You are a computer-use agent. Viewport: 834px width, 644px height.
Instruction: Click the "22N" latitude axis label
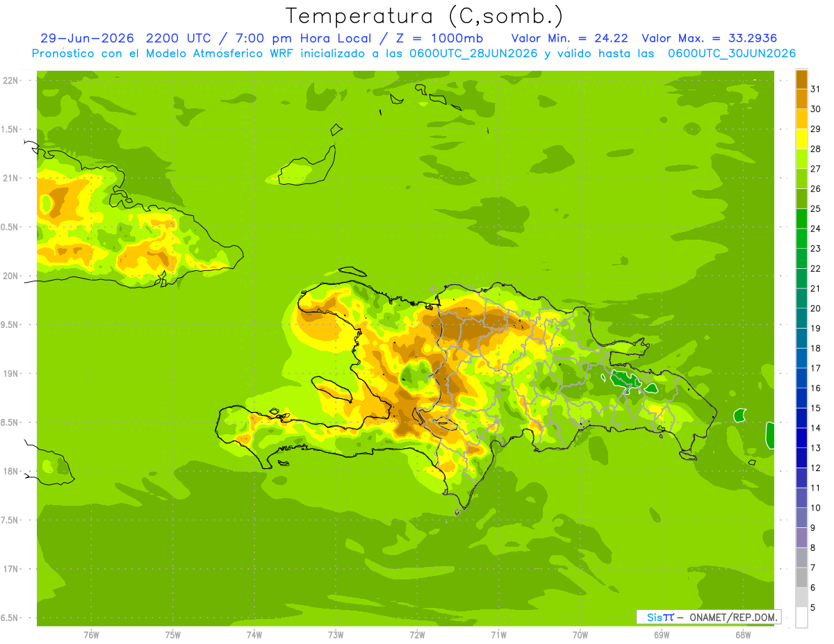click(12, 81)
